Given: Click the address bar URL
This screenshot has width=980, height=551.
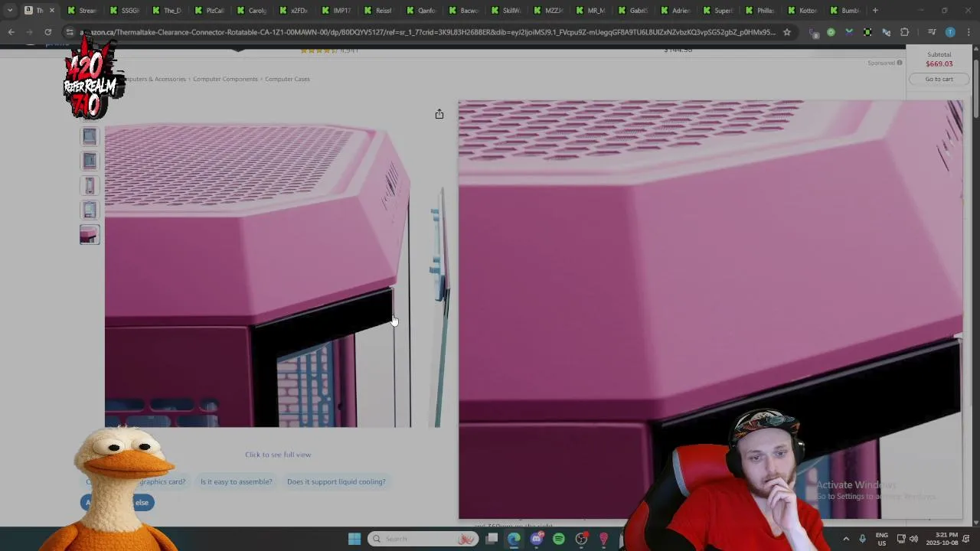Looking at the screenshot, I should [x=427, y=32].
